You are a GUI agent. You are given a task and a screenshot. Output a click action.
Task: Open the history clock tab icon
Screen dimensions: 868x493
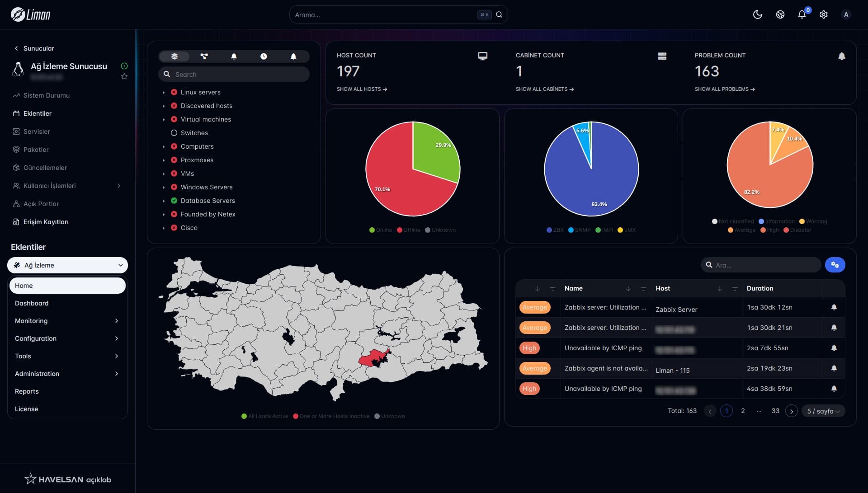click(264, 56)
